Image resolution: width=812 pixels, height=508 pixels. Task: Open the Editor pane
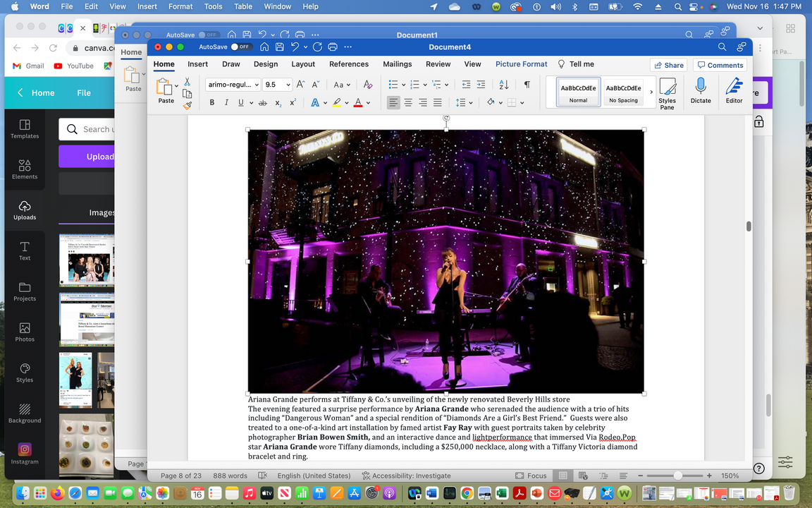734,91
